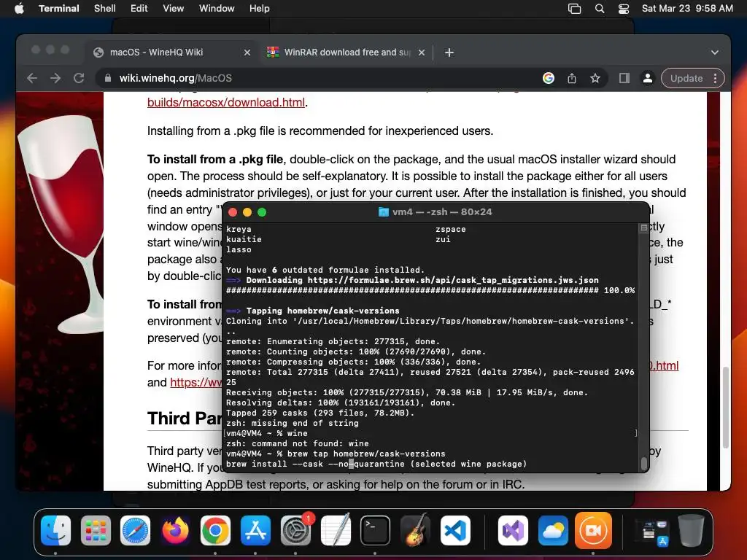Screen dimensions: 747x560
Task: Click the browser page vertical scrollbar
Action: [725, 407]
